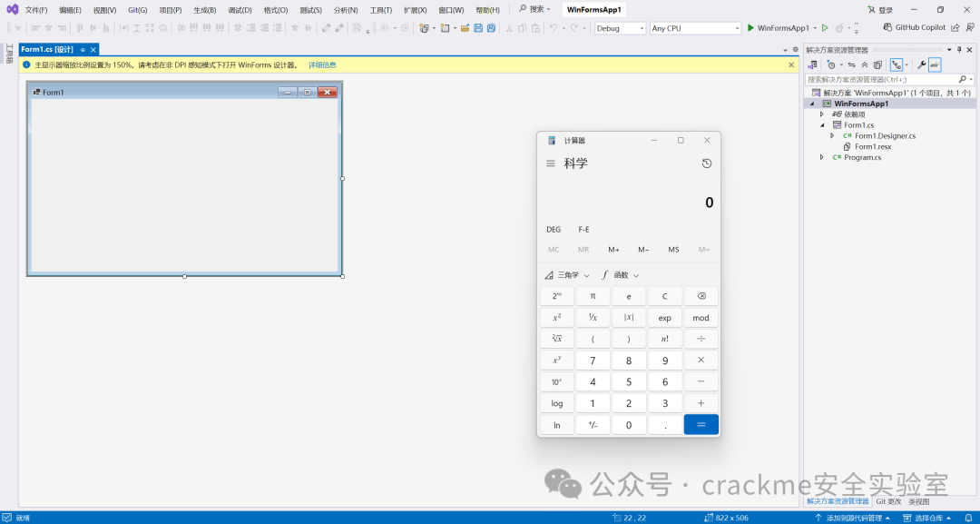The image size is (980, 524).
Task: Select Form1.resx in Solution Explorer
Action: (x=872, y=146)
